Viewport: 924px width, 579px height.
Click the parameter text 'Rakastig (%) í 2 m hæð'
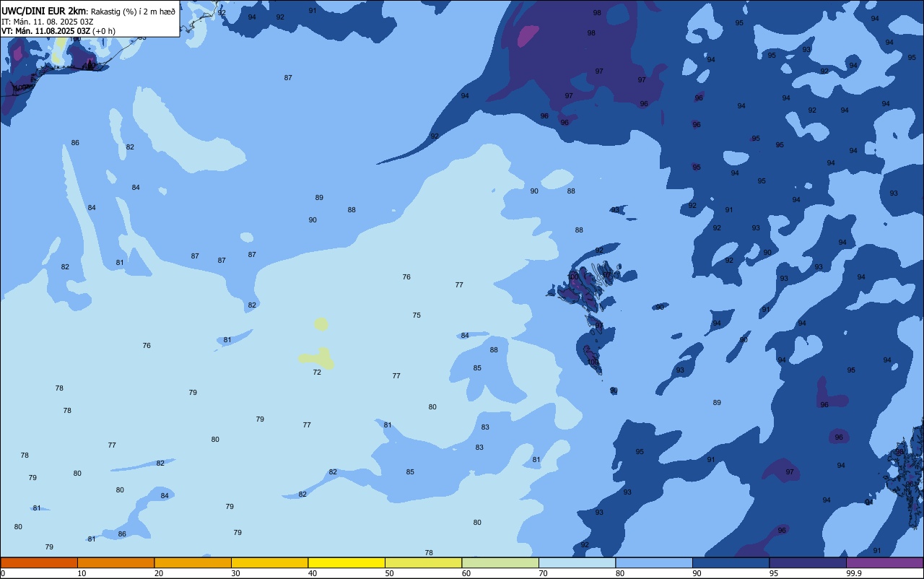[x=133, y=12]
